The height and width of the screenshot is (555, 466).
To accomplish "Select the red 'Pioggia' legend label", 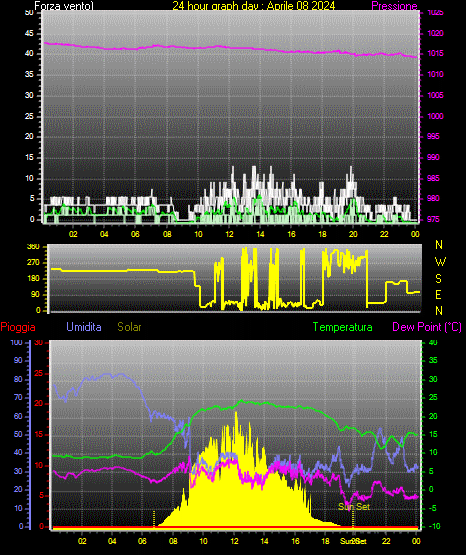I will click(x=18, y=327).
